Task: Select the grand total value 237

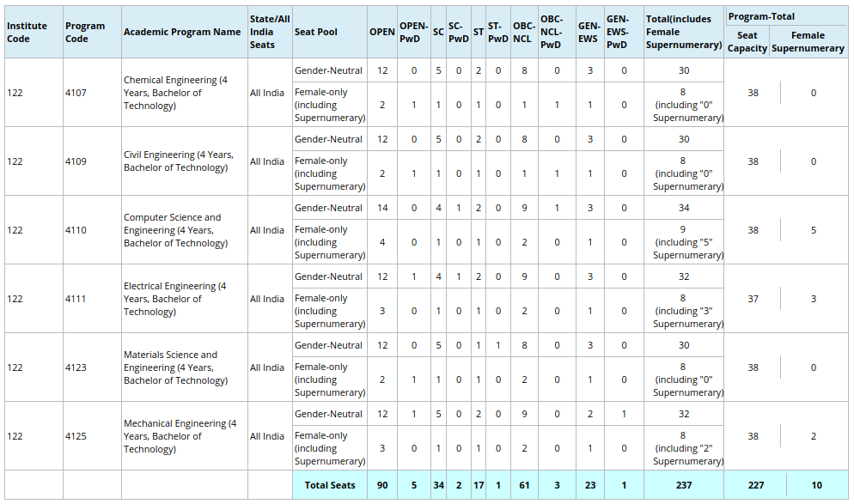Action: (683, 485)
